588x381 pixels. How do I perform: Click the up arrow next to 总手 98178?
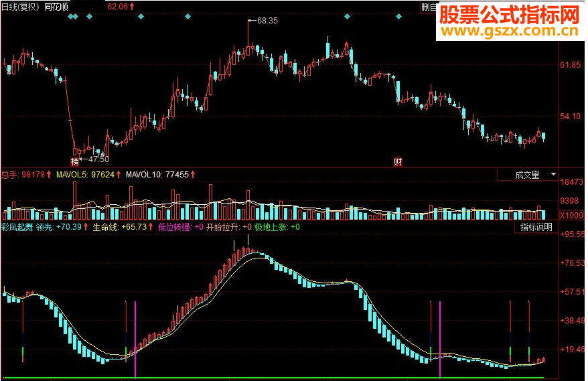click(49, 174)
